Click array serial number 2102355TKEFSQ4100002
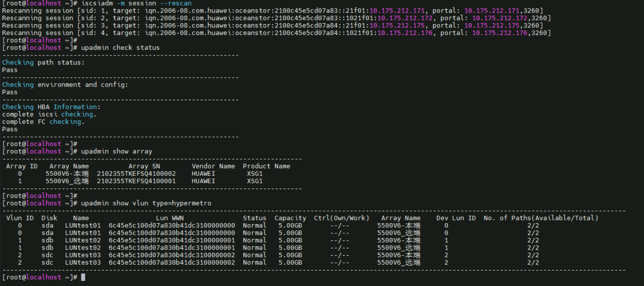This screenshot has width=644, height=286. click(x=136, y=174)
